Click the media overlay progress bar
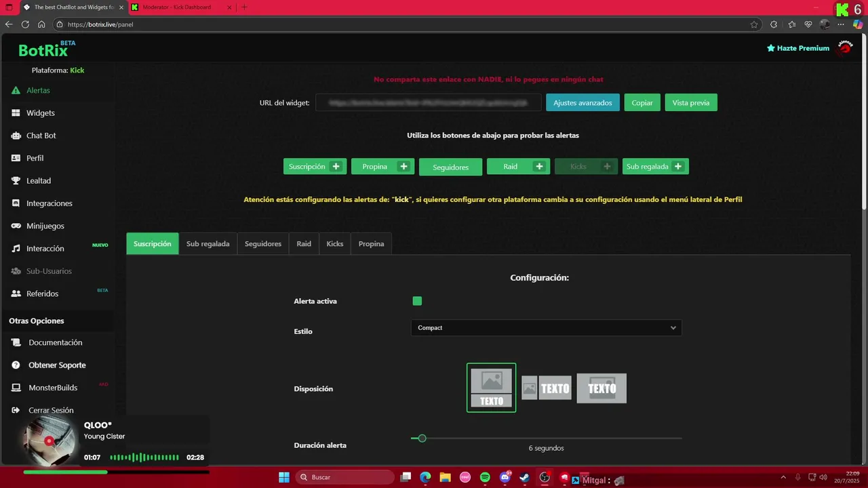The width and height of the screenshot is (868, 488). coord(116,472)
